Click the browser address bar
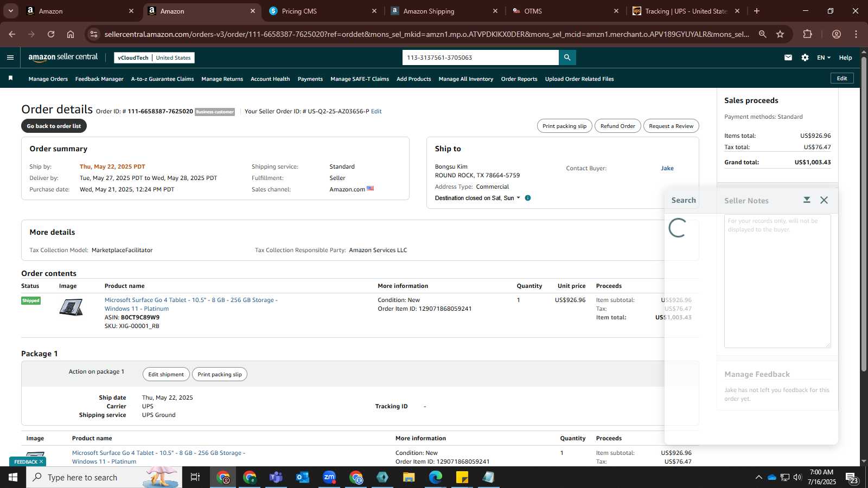 click(x=426, y=34)
